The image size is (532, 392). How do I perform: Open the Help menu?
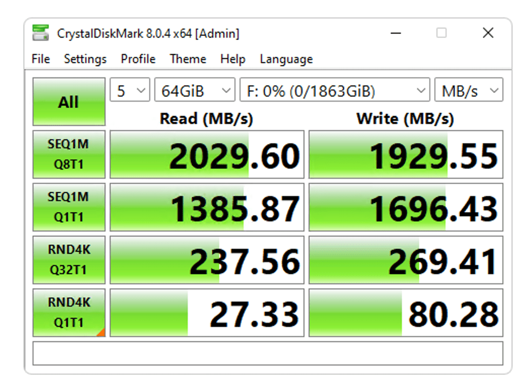pos(233,59)
